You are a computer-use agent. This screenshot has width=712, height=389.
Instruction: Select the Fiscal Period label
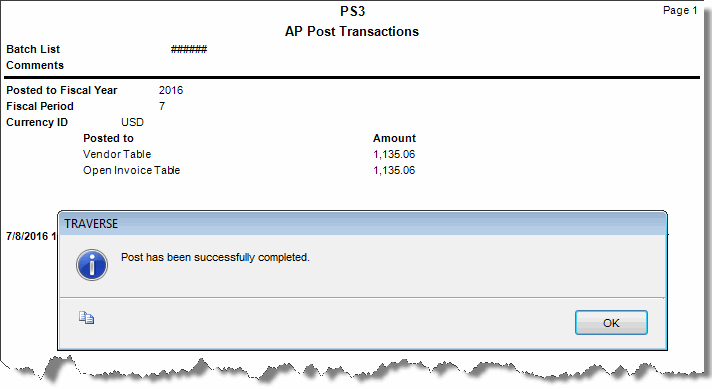coord(40,106)
